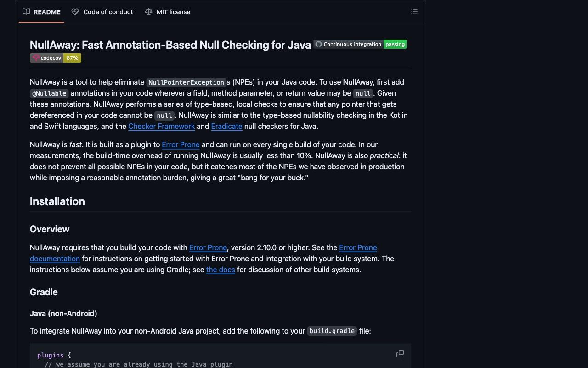Switch to the Code of conduct tab
The height and width of the screenshot is (368, 588).
(x=102, y=12)
